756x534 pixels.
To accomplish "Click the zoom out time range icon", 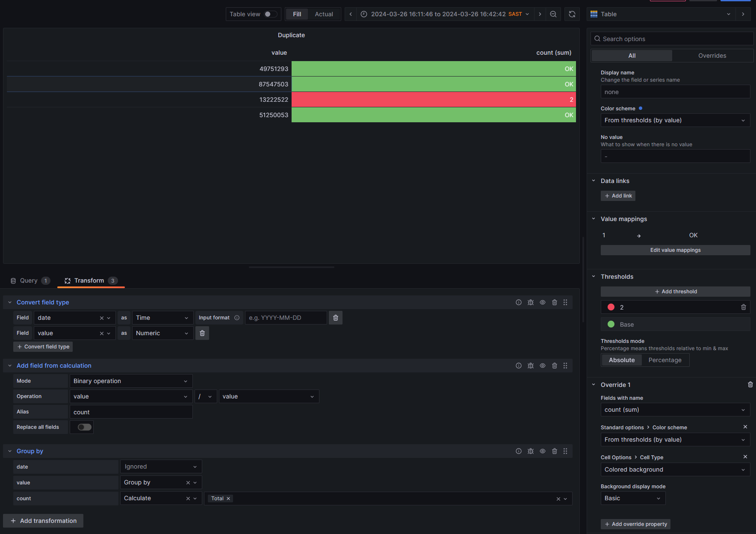I will coord(553,14).
